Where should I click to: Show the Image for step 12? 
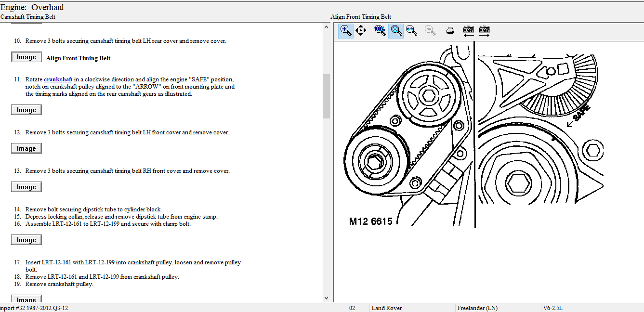coord(26,149)
